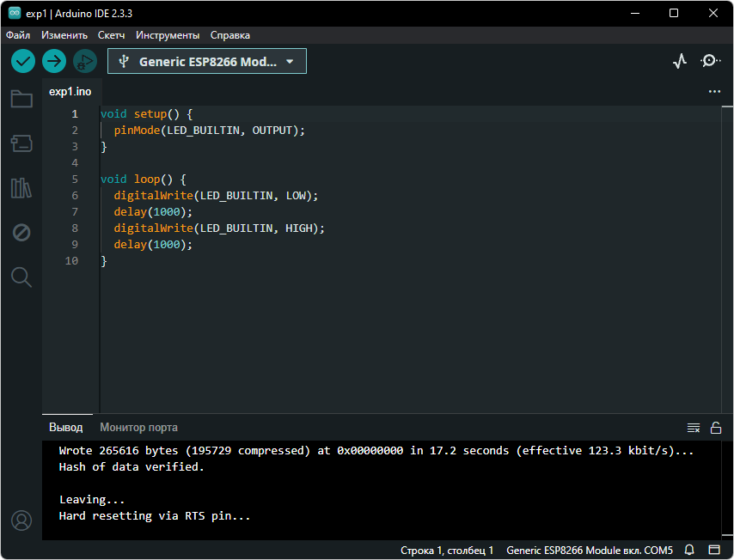Image resolution: width=734 pixels, height=560 pixels.
Task: Toggle the output panel scroll lock icon
Action: [715, 428]
